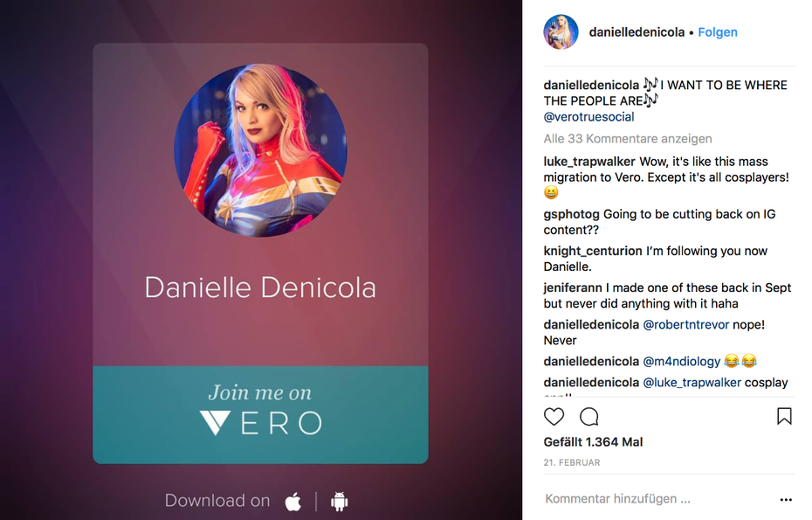Open the @verotruesocial mention
This screenshot has height=520, width=812.
pyautogui.click(x=588, y=116)
